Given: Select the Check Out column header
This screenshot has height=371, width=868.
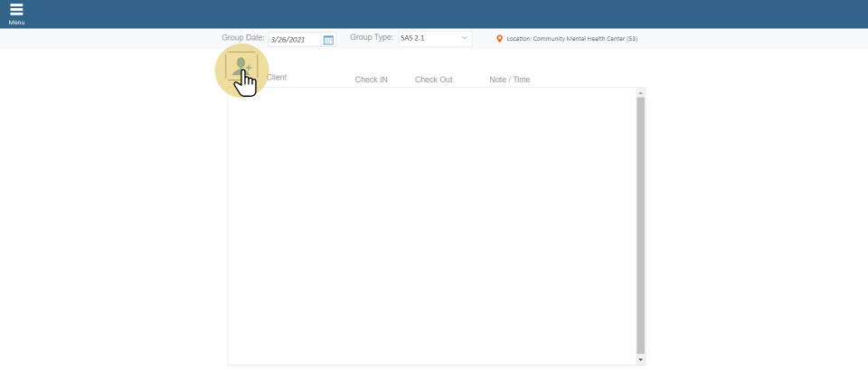Looking at the screenshot, I should pyautogui.click(x=433, y=80).
